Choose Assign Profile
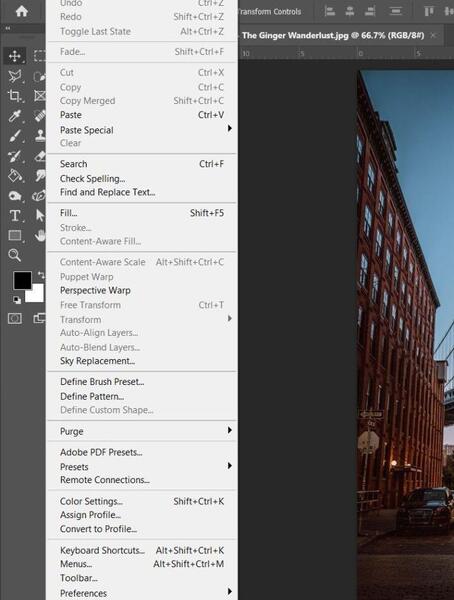Viewport: 454px width, 600px height. pos(142,515)
